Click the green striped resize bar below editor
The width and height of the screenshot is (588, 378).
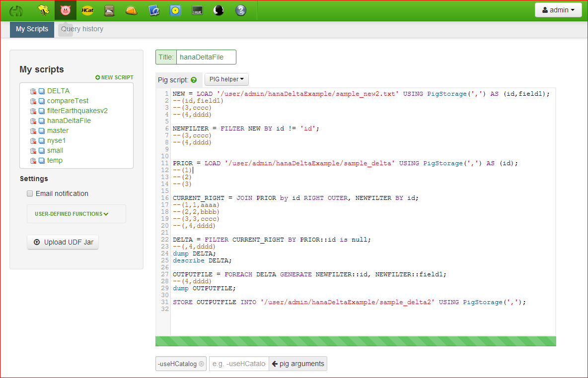tap(356, 341)
